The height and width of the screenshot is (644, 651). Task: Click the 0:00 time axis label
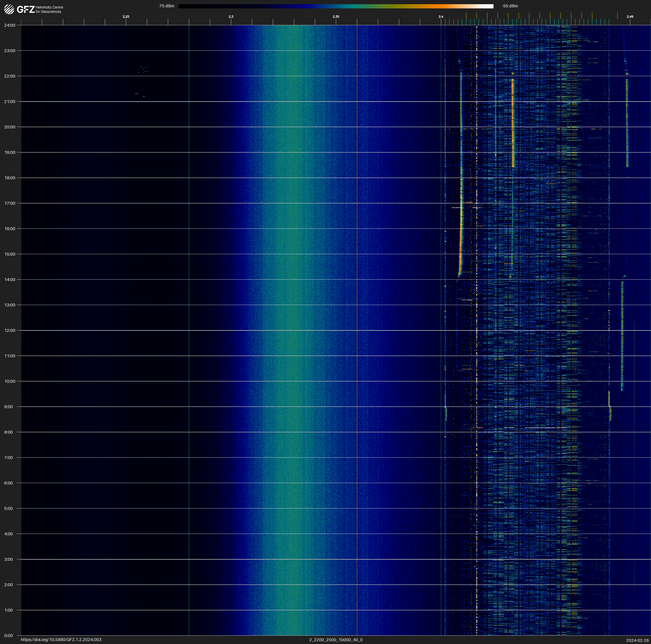(8, 636)
